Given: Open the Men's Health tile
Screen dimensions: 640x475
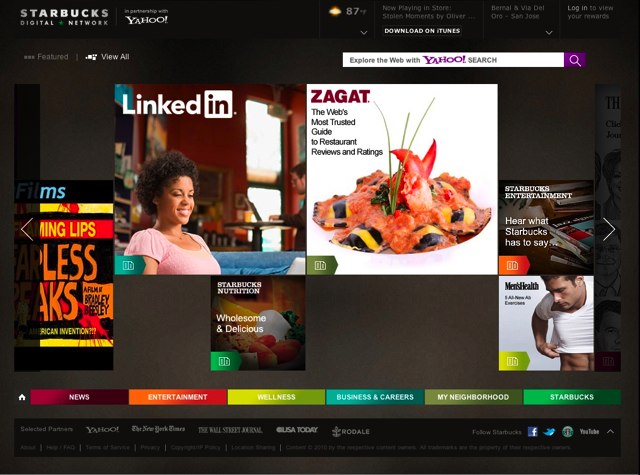Looking at the screenshot, I should click(546, 323).
